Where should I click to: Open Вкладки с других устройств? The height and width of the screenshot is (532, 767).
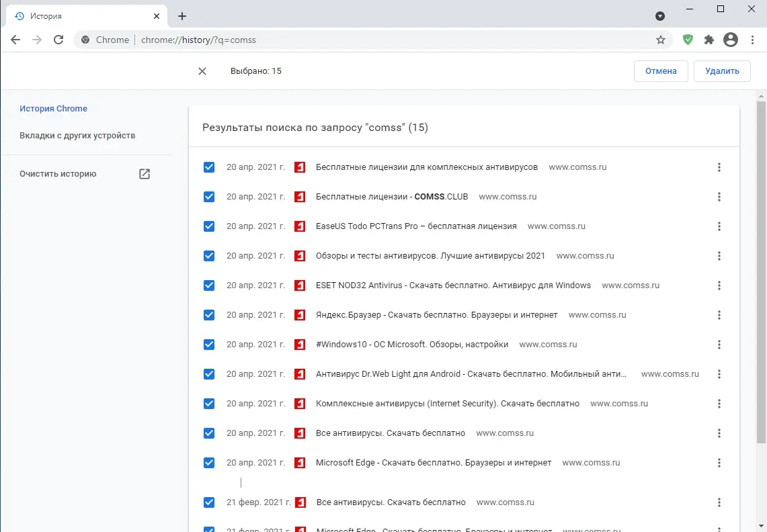[x=77, y=136]
